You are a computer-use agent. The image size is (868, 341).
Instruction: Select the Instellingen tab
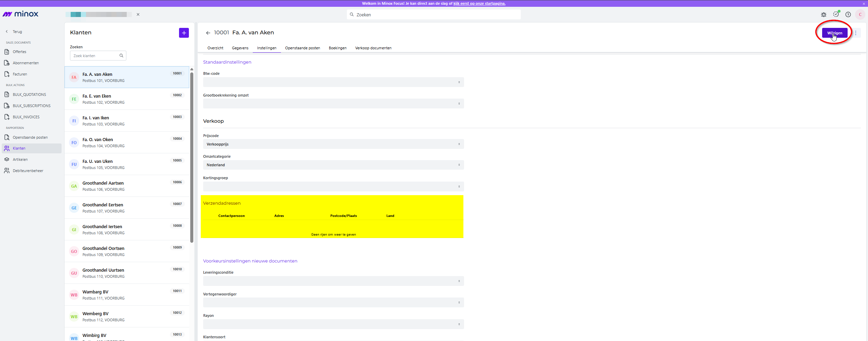pyautogui.click(x=267, y=48)
